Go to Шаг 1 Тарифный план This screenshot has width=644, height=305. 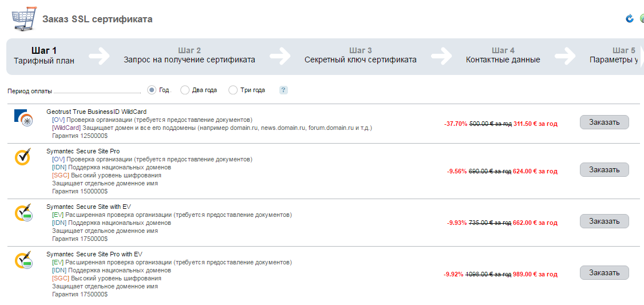tap(44, 56)
